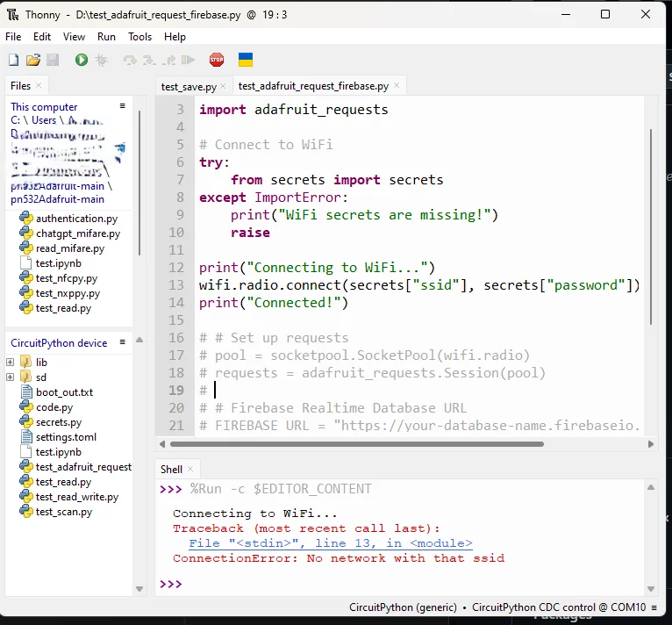The width and height of the screenshot is (672, 625).
Task: Click the local files panel scrollbar
Action: (139, 183)
